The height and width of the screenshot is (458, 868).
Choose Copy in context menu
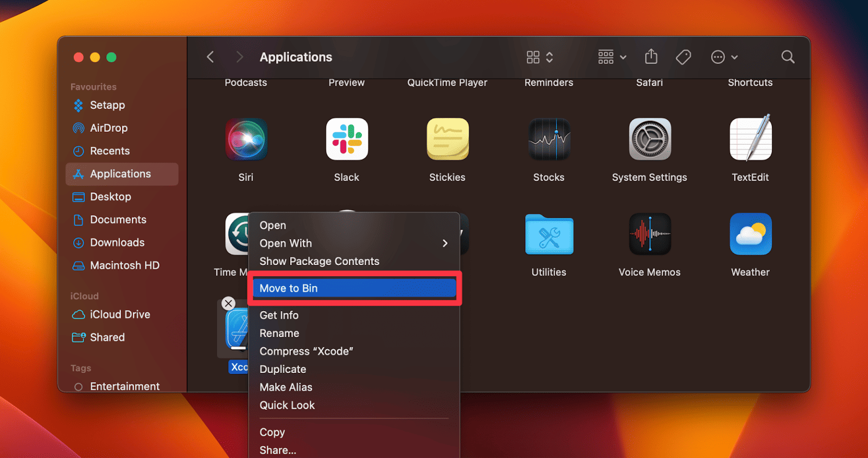tap(354, 433)
